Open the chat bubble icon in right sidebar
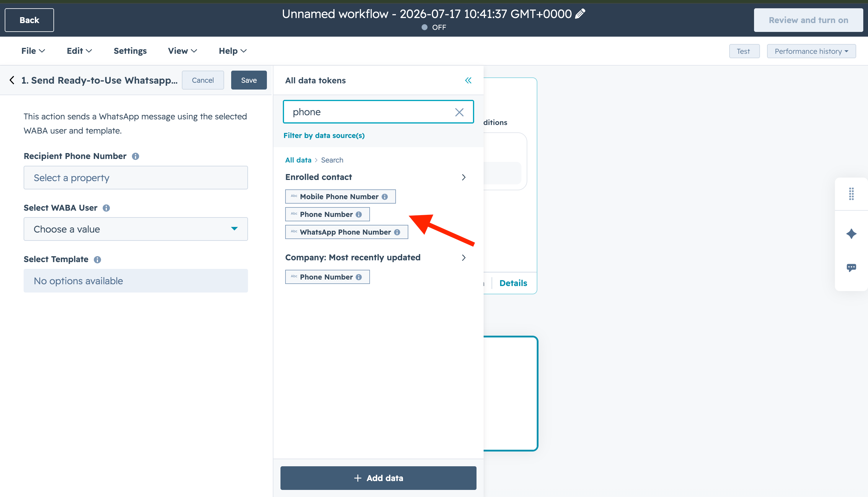The image size is (868, 497). pos(851,268)
